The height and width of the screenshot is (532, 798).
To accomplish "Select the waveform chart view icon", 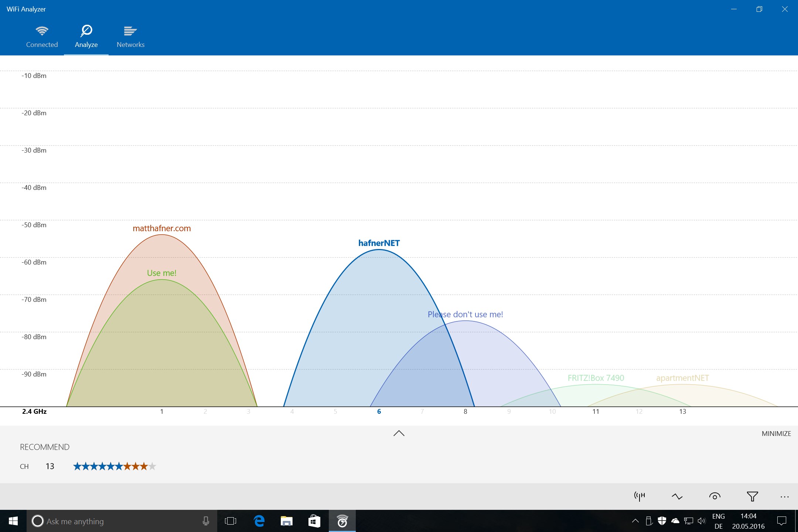I will click(x=677, y=496).
